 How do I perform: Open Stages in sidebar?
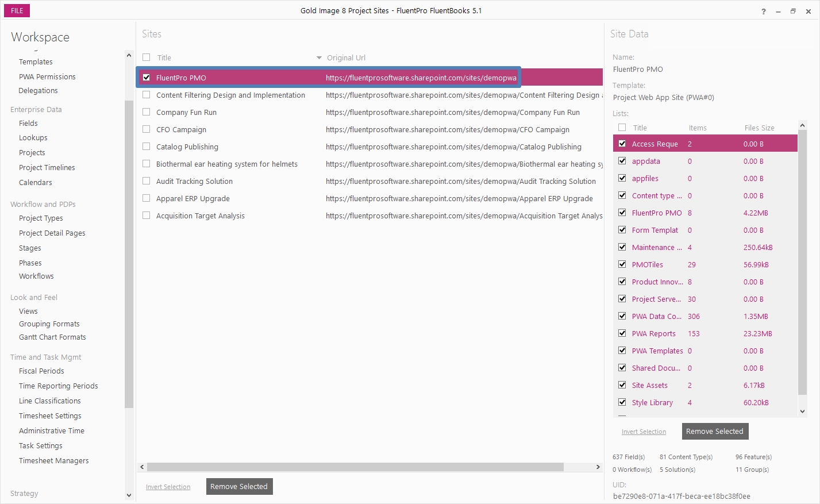click(30, 248)
